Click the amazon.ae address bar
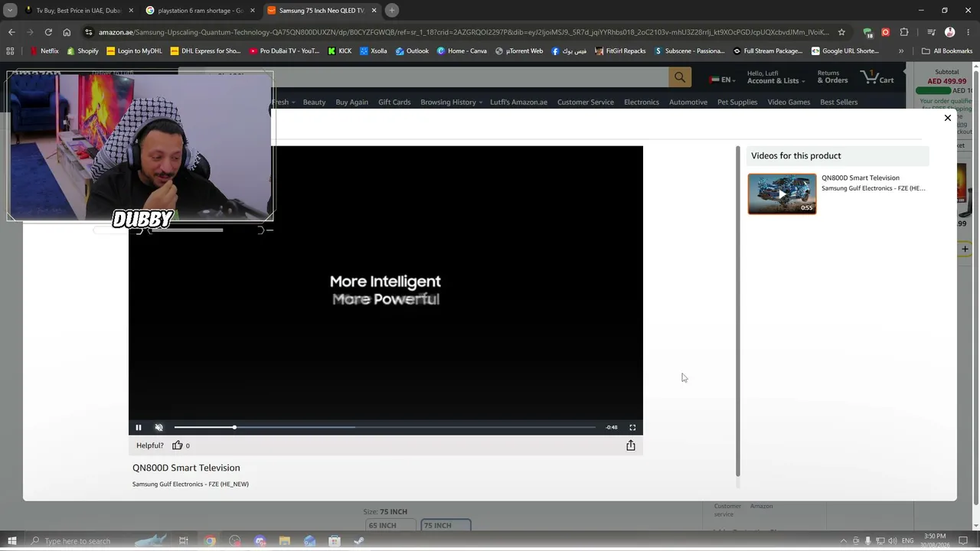 tap(463, 32)
